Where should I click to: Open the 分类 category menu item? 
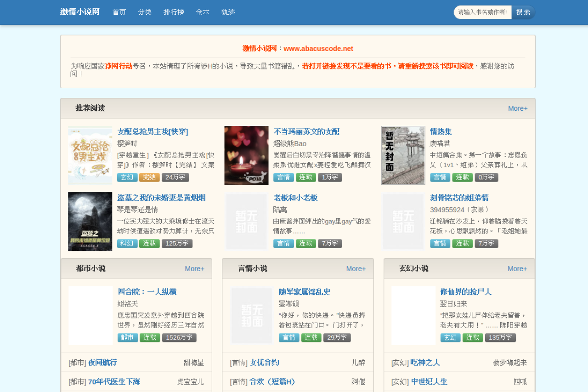145,12
